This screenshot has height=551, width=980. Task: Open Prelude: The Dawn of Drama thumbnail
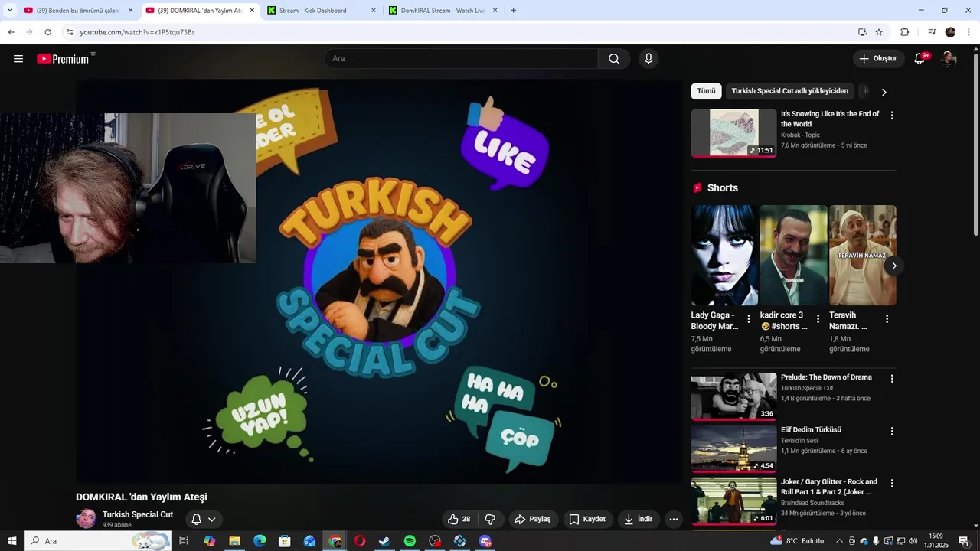pyautogui.click(x=733, y=396)
